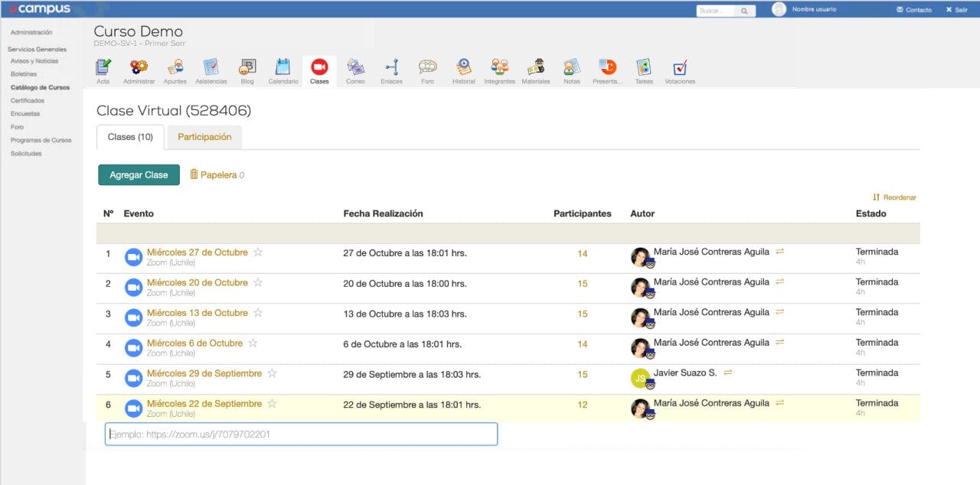
Task: Open the Tareas tool
Action: [644, 69]
